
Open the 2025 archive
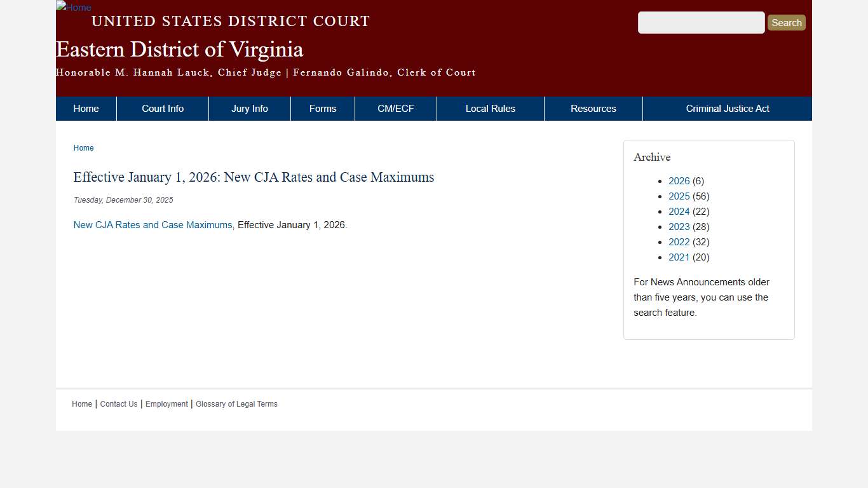(679, 196)
